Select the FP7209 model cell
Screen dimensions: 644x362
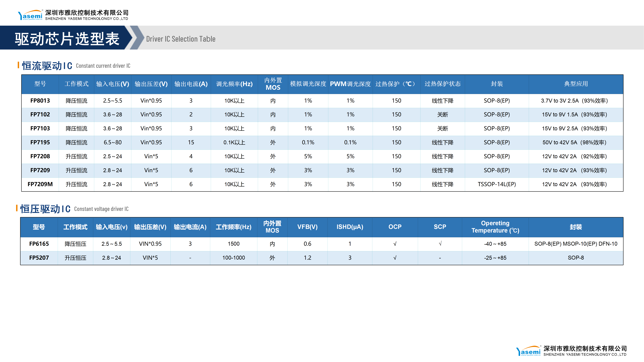pyautogui.click(x=40, y=170)
